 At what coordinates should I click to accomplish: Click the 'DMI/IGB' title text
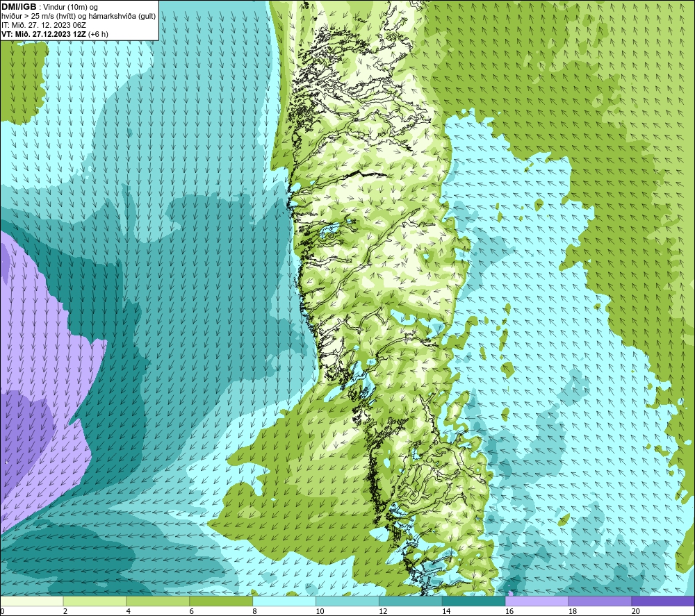click(x=19, y=7)
